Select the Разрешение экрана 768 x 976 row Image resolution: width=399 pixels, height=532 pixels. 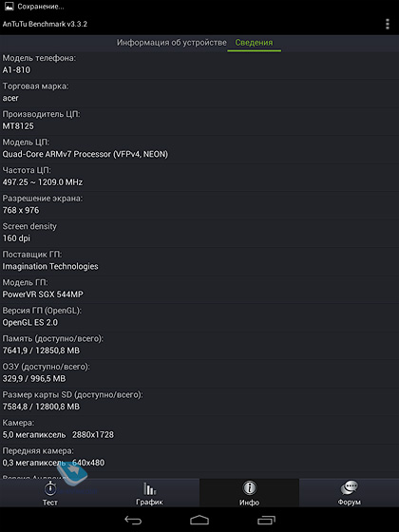[x=199, y=205]
